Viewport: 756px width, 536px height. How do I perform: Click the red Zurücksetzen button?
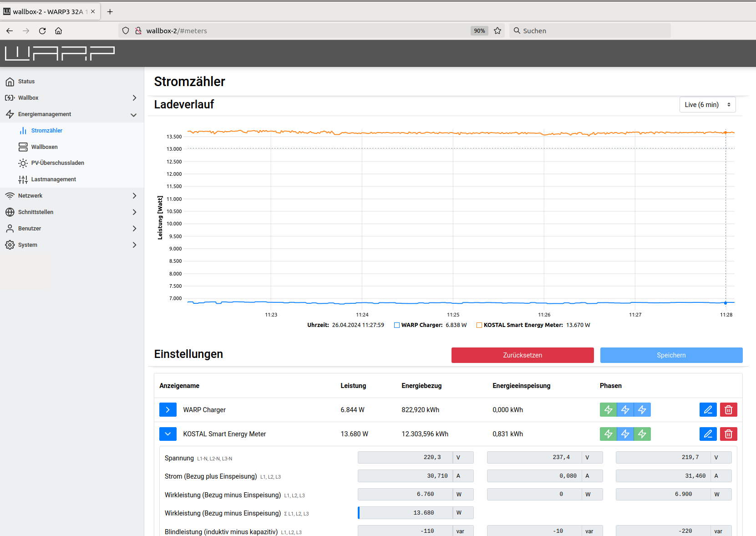pos(523,355)
